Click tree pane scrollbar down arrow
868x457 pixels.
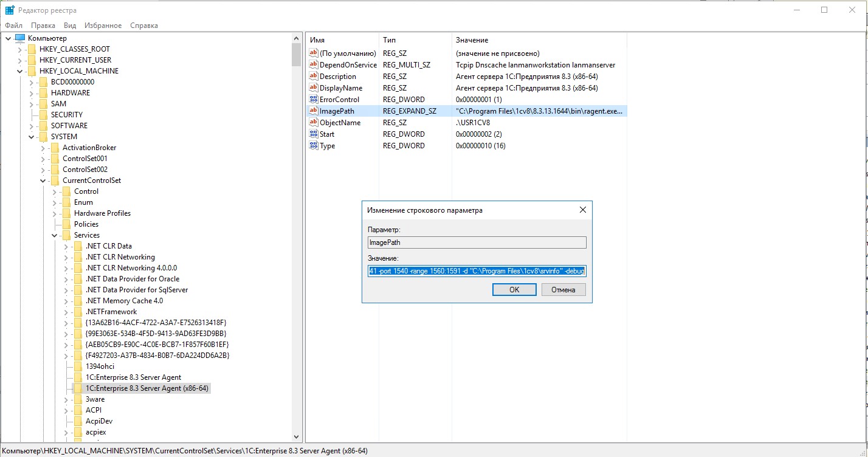(297, 437)
